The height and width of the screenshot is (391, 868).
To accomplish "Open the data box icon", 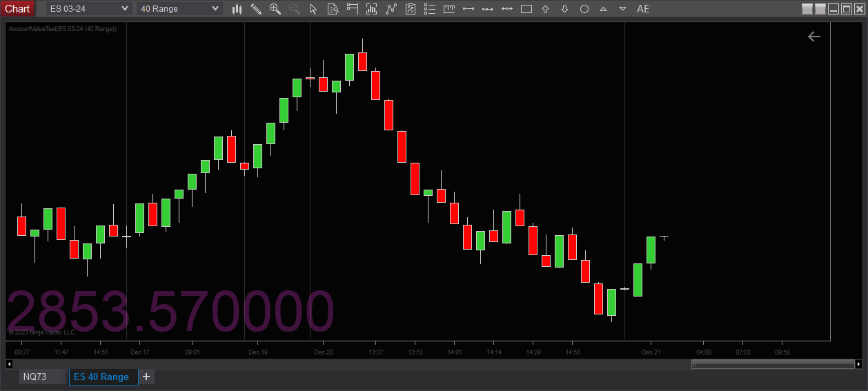I will 333,9.
